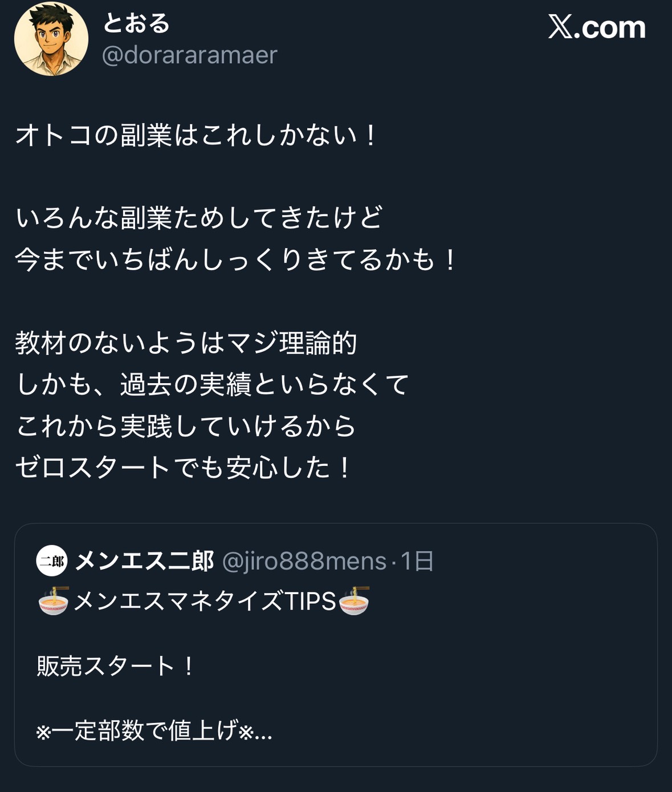Click the line いろんな副業ためしてきたけど
The width and height of the screenshot is (672, 792).
click(199, 218)
